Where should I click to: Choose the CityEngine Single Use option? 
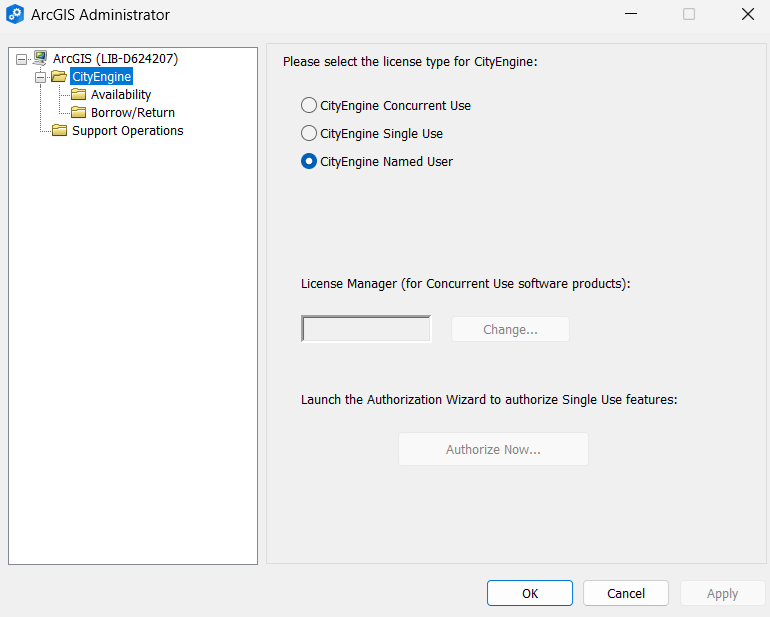[x=309, y=133]
